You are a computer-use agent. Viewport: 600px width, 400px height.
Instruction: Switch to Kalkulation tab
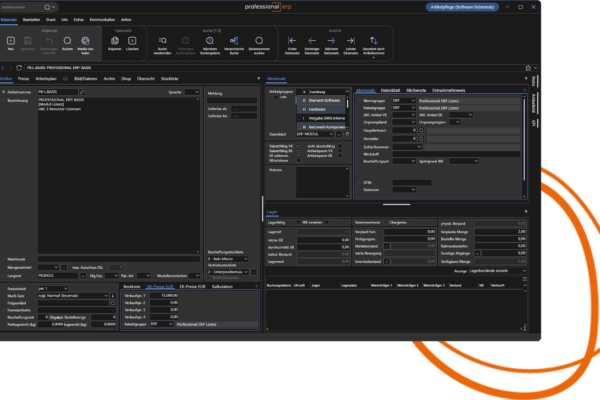click(x=222, y=286)
